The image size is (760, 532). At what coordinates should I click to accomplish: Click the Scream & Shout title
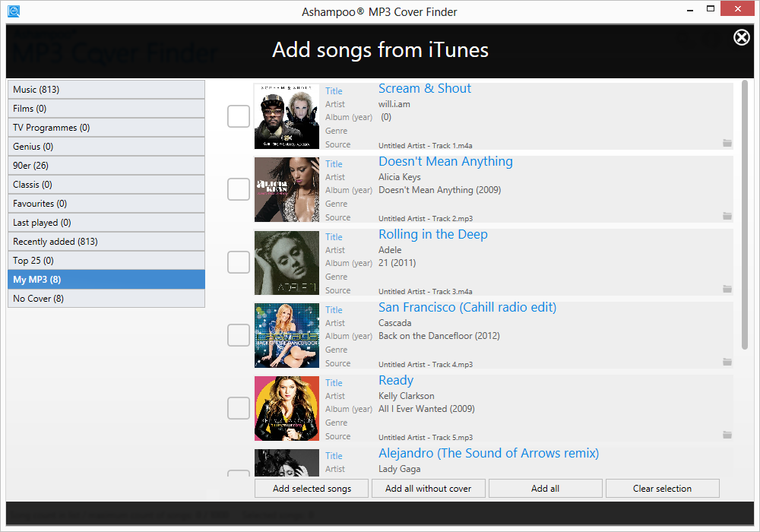pos(425,89)
